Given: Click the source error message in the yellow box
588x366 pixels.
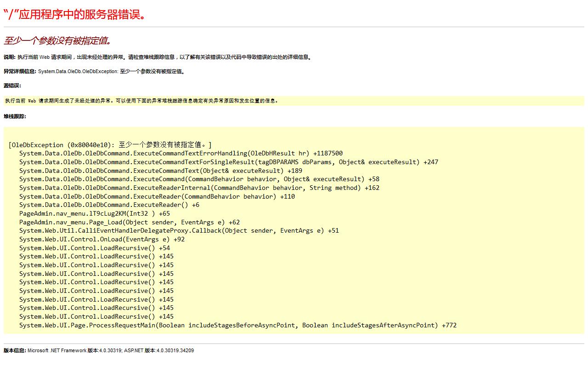Looking at the screenshot, I should point(141,101).
